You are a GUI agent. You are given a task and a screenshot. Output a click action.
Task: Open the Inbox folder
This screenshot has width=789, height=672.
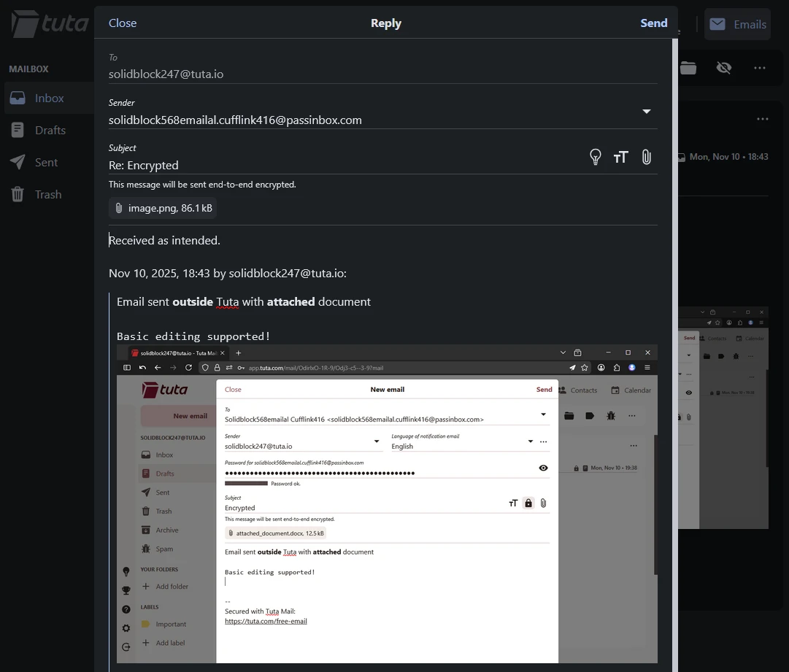click(49, 98)
